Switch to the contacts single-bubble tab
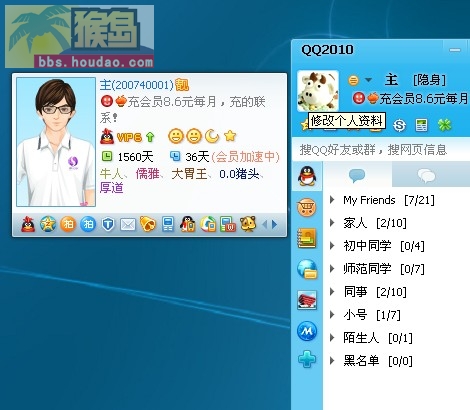Viewport: 470px width, 410px height. pyautogui.click(x=357, y=175)
